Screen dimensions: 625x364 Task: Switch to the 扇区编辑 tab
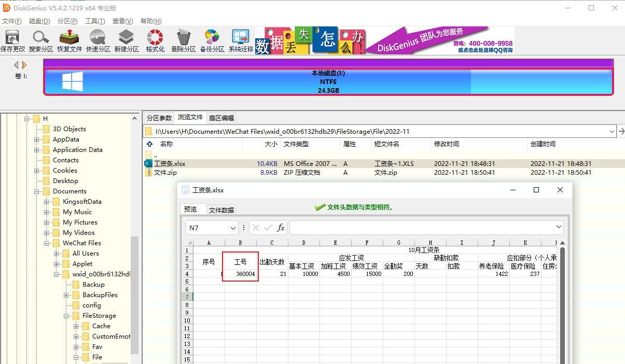point(221,118)
